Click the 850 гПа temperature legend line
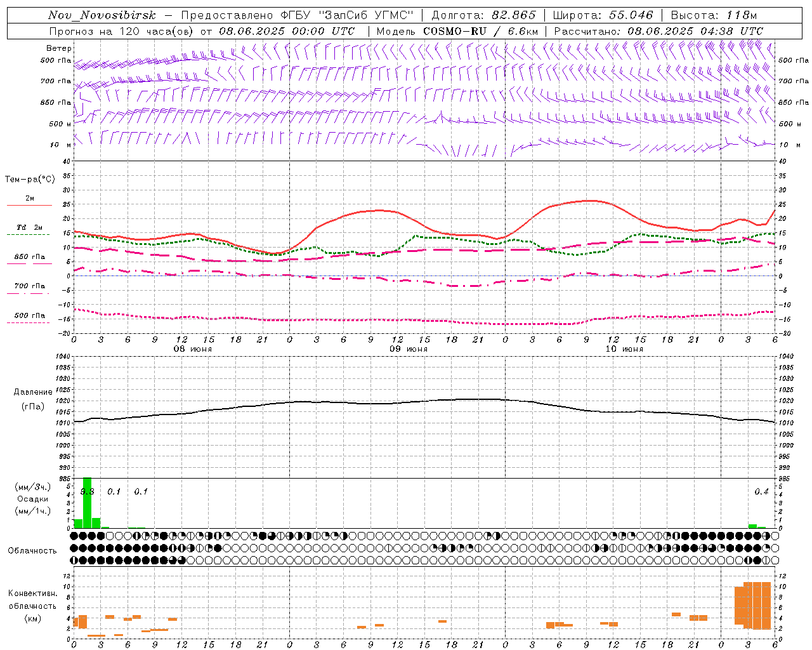Viewport: 812px width, 650px height. (30, 263)
